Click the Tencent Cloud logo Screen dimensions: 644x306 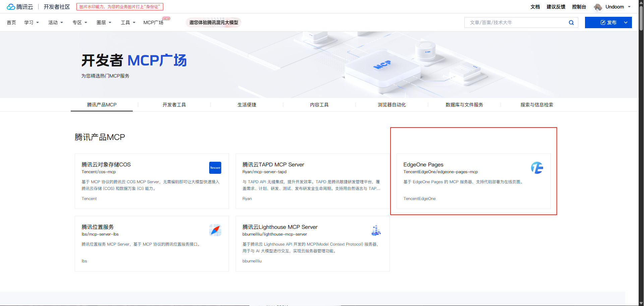click(20, 7)
